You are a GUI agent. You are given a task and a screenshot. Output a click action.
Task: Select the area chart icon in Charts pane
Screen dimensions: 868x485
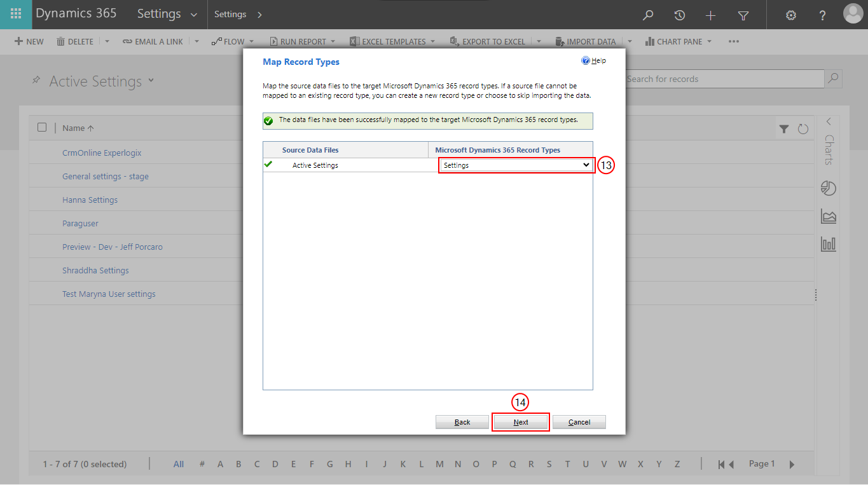[829, 216]
